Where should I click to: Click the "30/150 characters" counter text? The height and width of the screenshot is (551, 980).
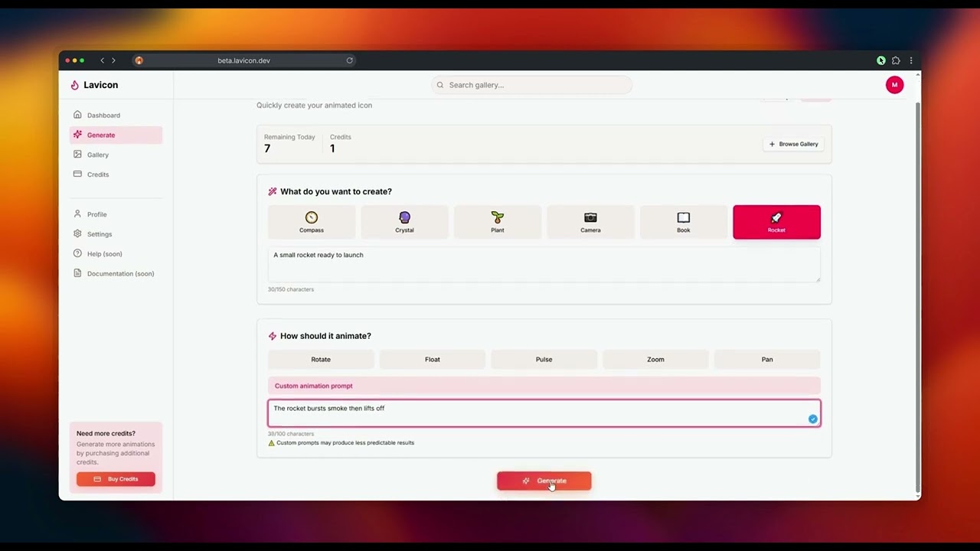(x=291, y=289)
